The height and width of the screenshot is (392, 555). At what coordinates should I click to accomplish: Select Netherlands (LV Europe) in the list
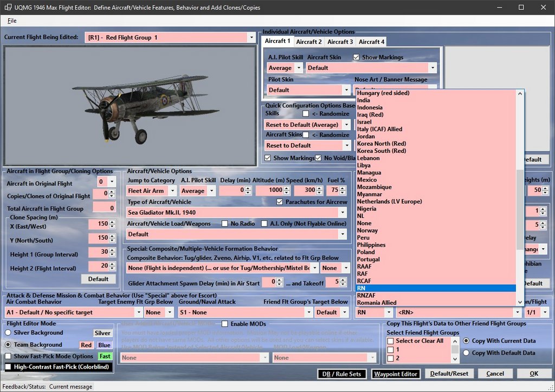436,202
